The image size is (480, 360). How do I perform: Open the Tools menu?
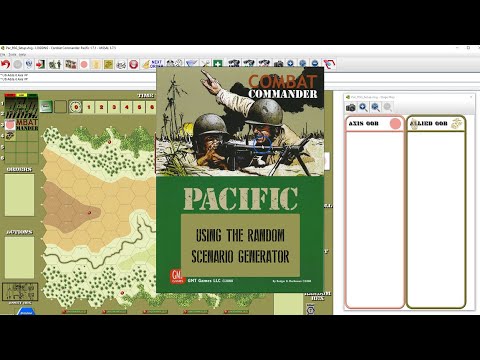pyautogui.click(x=12, y=54)
